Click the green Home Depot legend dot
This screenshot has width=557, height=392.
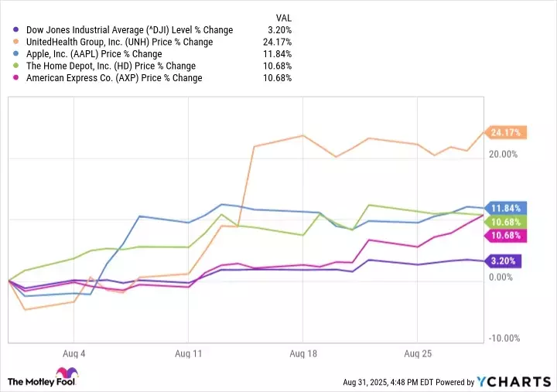17,66
